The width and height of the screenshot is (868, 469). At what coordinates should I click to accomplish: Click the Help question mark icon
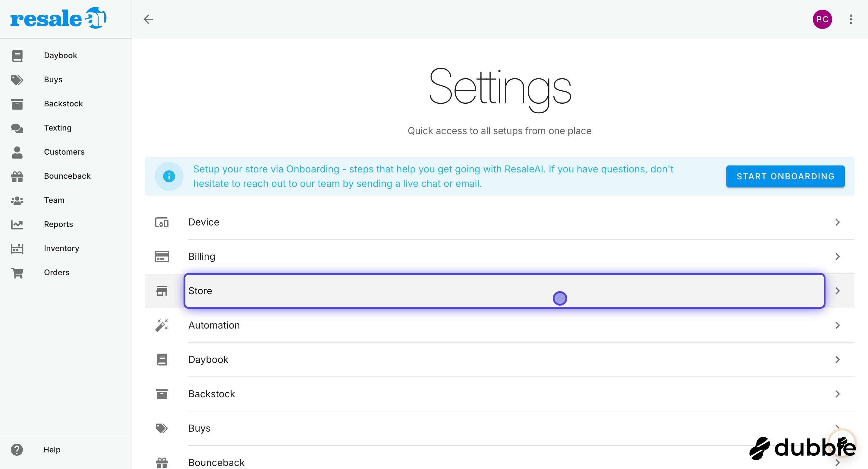coord(17,449)
